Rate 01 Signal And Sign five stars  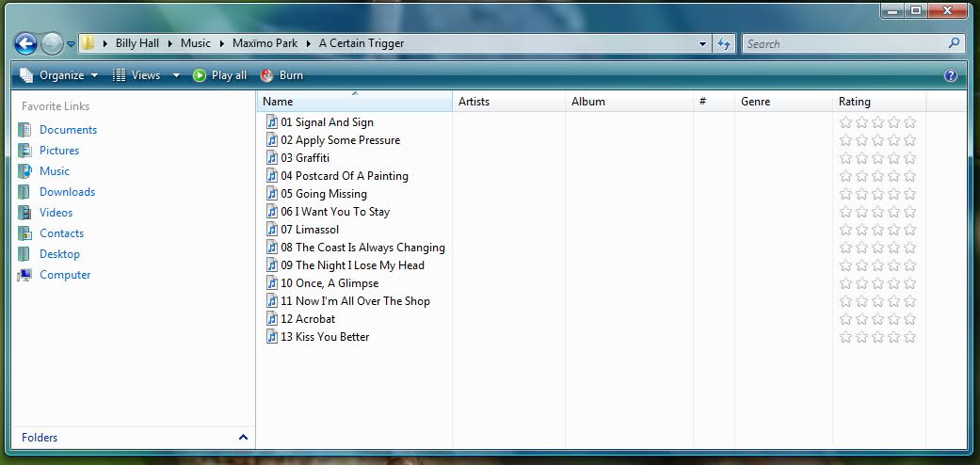[909, 121]
